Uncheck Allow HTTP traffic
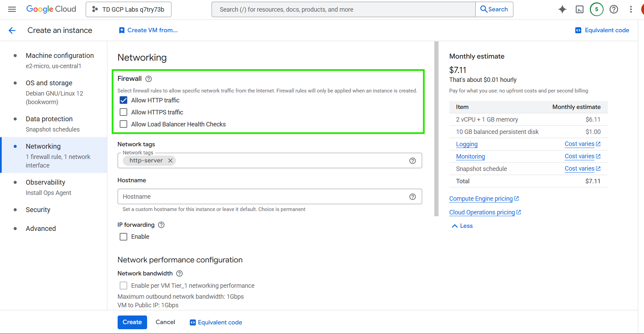Screen dimensions: 644x334 point(123,100)
